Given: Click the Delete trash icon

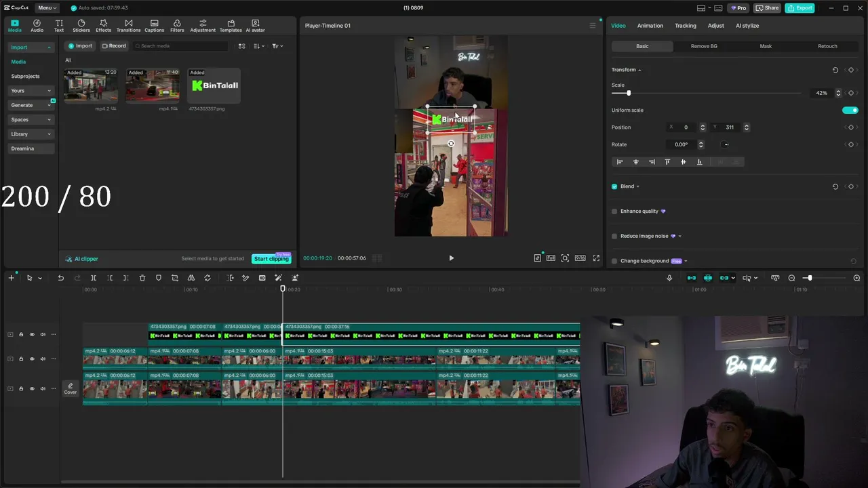Looking at the screenshot, I should [x=142, y=278].
